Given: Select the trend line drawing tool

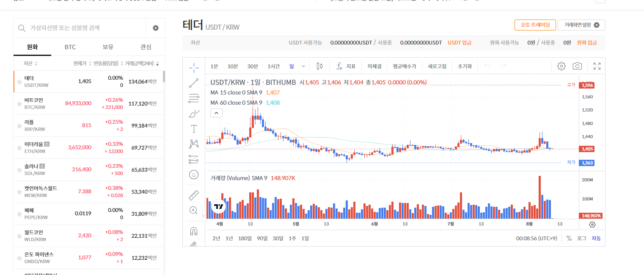Looking at the screenshot, I should 194,83.
